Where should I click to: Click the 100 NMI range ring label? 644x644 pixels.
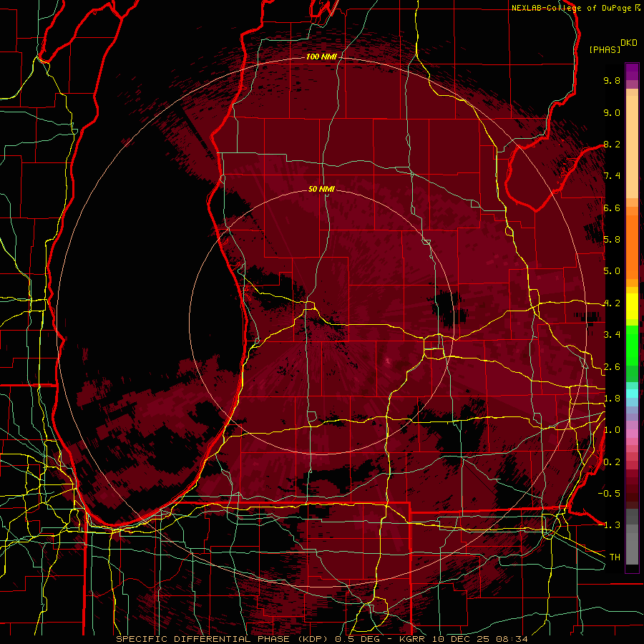(x=321, y=57)
